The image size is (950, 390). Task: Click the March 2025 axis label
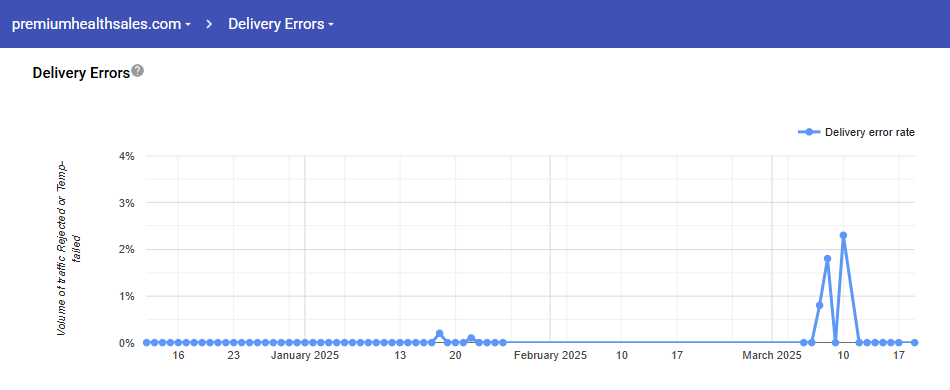point(772,355)
